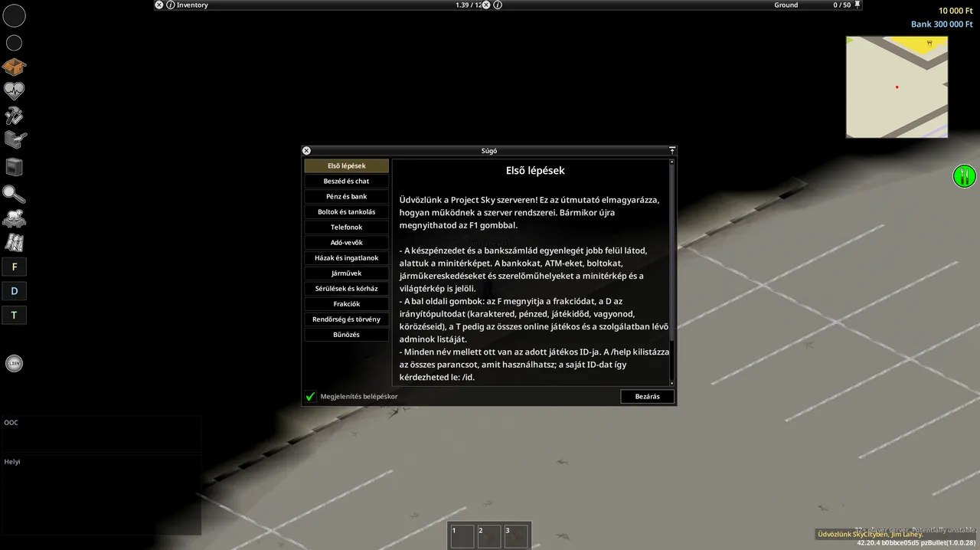
Task: Show online players with T button
Action: point(14,315)
